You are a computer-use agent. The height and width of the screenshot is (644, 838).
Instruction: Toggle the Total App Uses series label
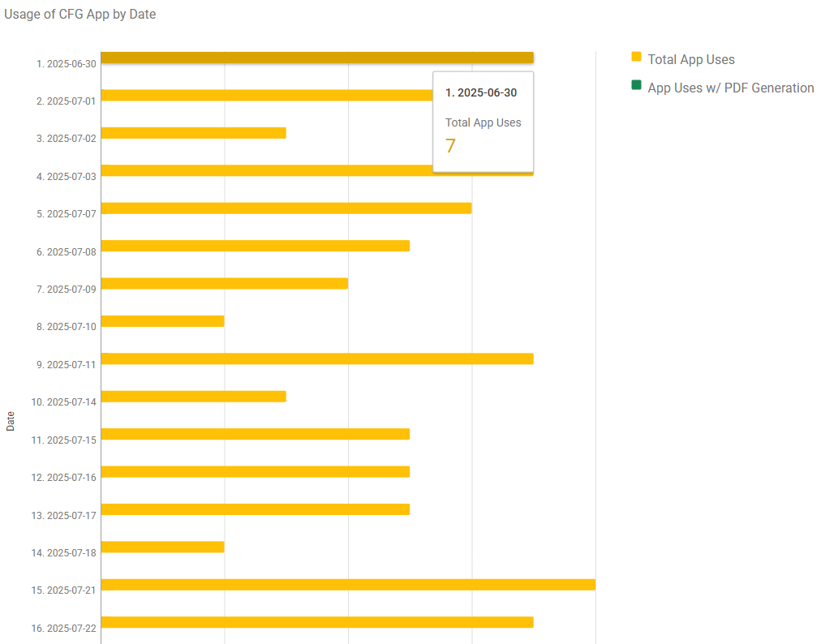(x=690, y=59)
